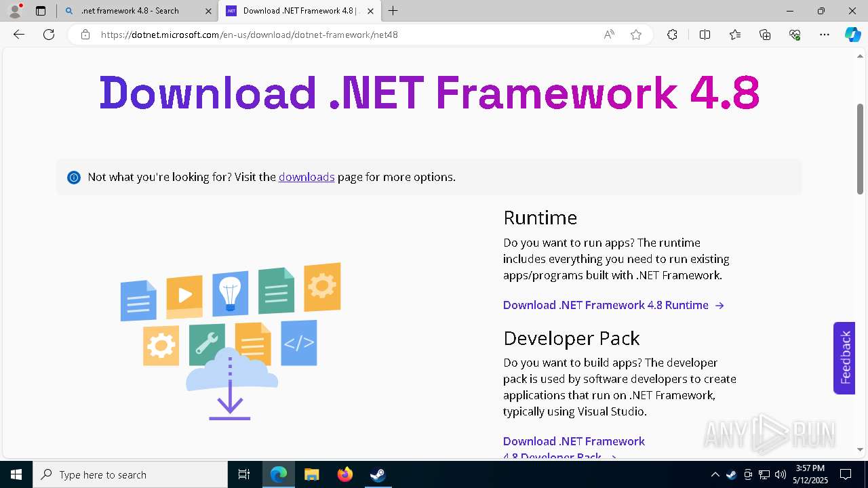868x488 pixels.
Task: Click the scrollbar down arrow
Action: [x=861, y=449]
